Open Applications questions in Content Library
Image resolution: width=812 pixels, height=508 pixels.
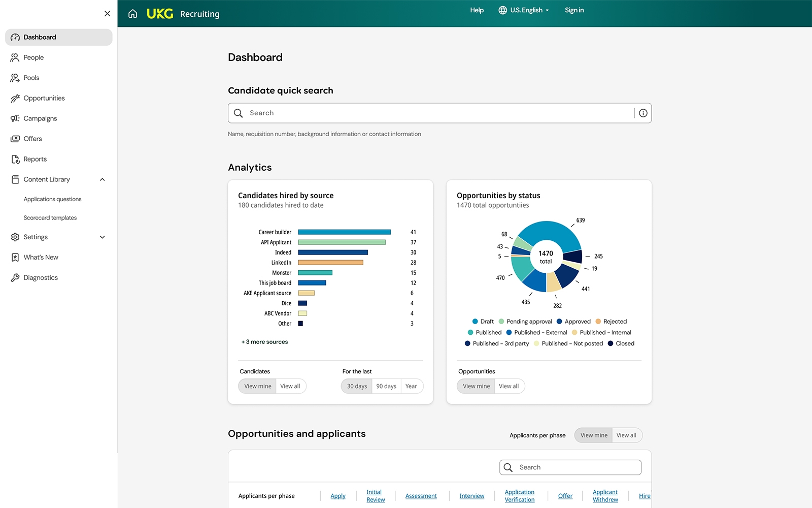pyautogui.click(x=52, y=199)
